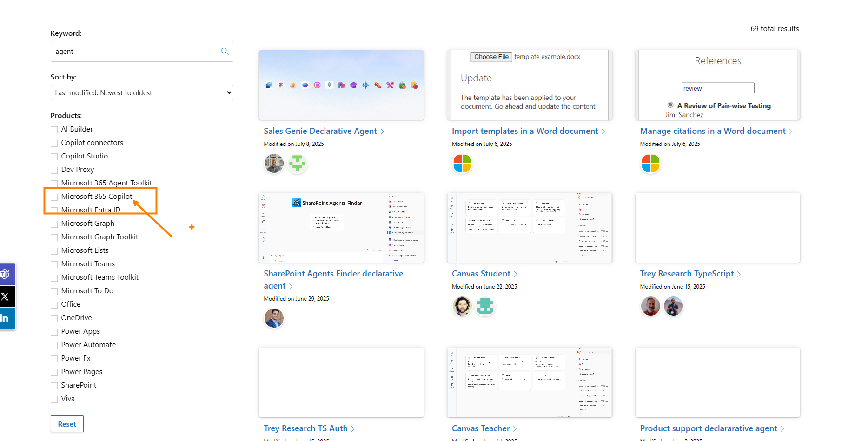Image resolution: width=868 pixels, height=441 pixels.
Task: Check Microsoft 365 Copilot filter
Action: pos(54,197)
